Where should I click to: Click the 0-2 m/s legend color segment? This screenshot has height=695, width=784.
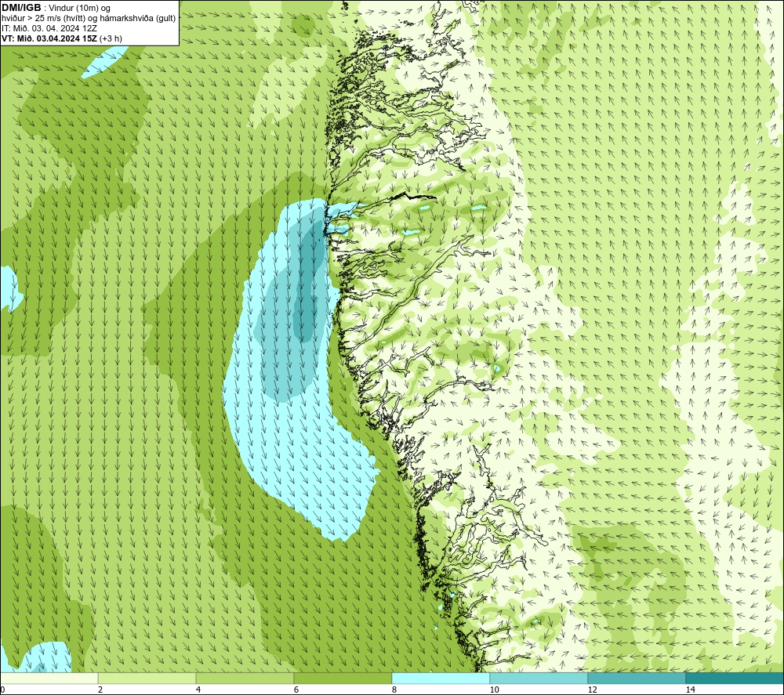pyautogui.click(x=49, y=679)
